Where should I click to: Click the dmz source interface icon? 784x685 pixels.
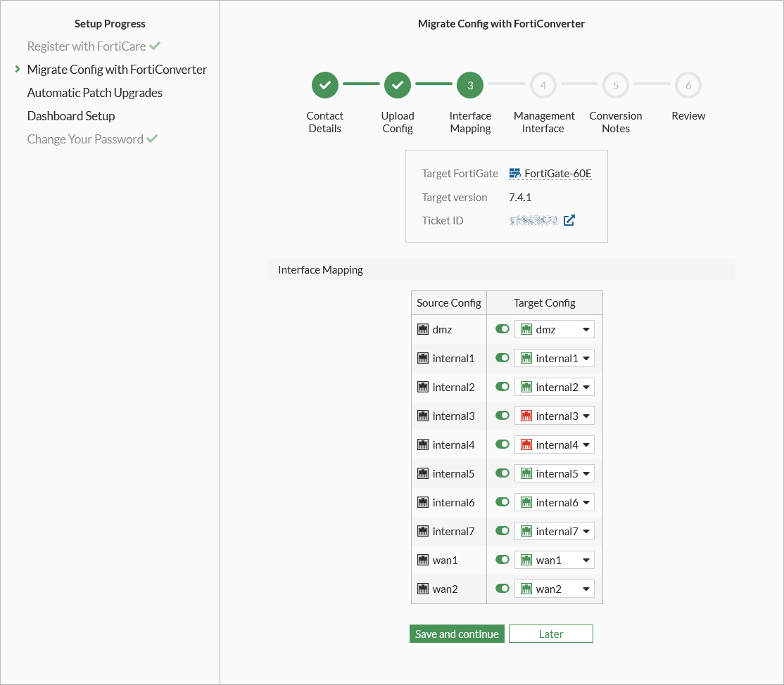click(423, 328)
